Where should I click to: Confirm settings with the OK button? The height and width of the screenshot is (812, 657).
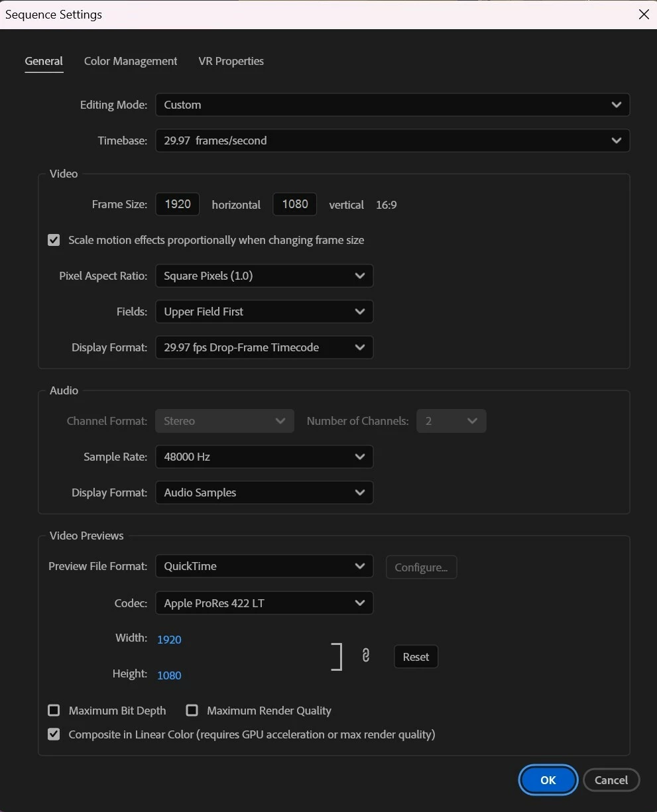pos(548,780)
